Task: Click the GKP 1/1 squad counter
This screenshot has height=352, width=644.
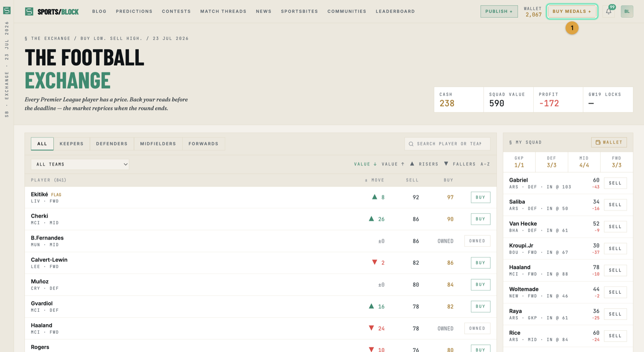Action: point(519,162)
